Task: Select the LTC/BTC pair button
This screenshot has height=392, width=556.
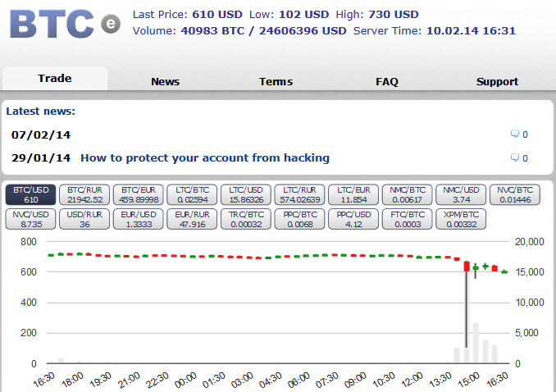Action: coord(192,194)
